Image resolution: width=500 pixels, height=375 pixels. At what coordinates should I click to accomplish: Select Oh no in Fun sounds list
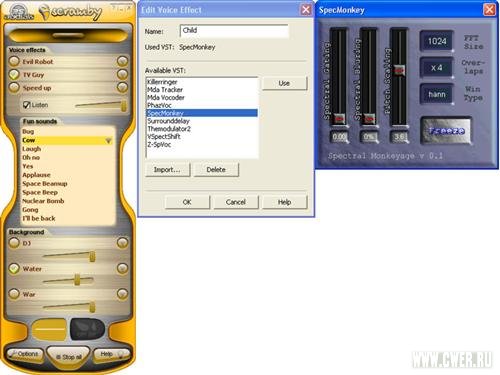point(31,157)
